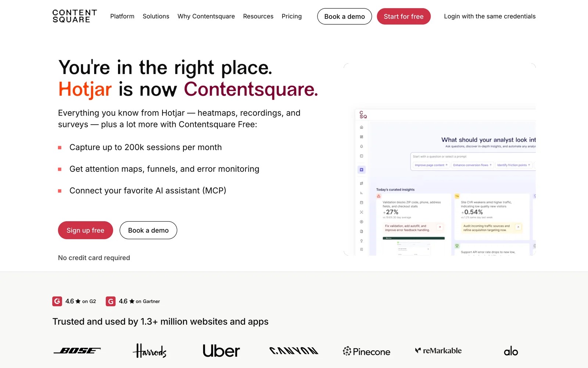The image size is (588, 368).
Task: Click the play replay icon in the preview sidebar
Action: (x=362, y=222)
